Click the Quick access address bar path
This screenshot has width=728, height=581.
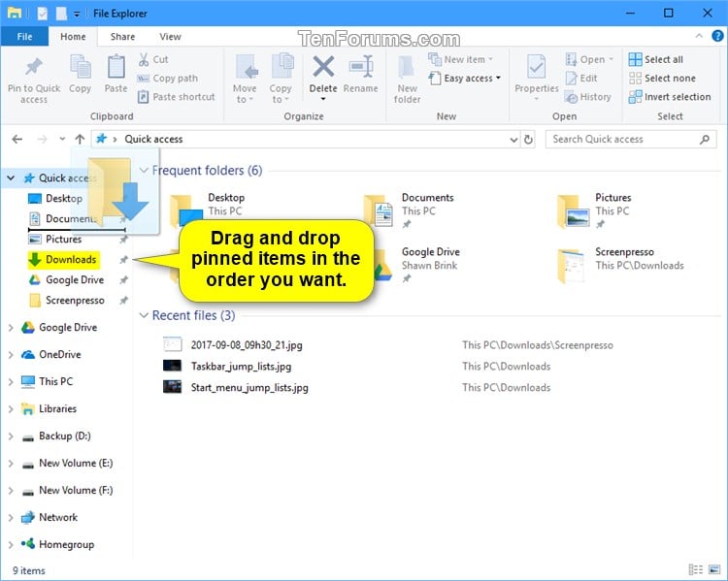[x=153, y=140]
